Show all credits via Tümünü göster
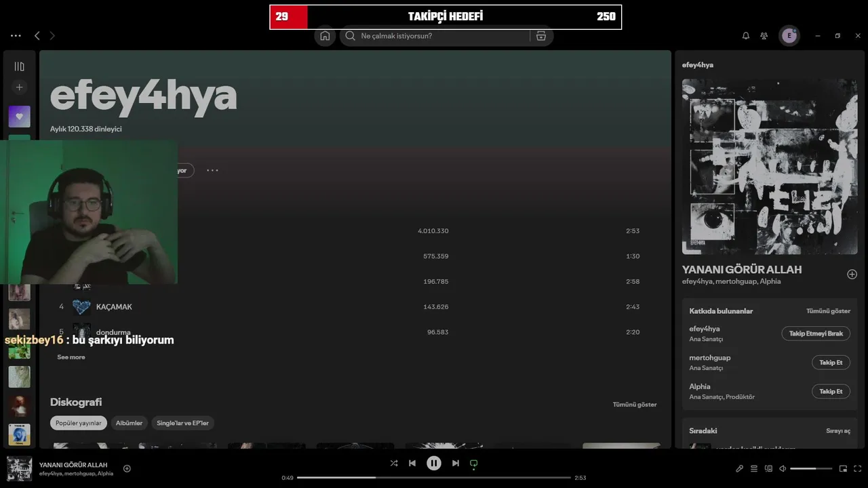Image resolution: width=868 pixels, height=488 pixels. click(x=828, y=311)
